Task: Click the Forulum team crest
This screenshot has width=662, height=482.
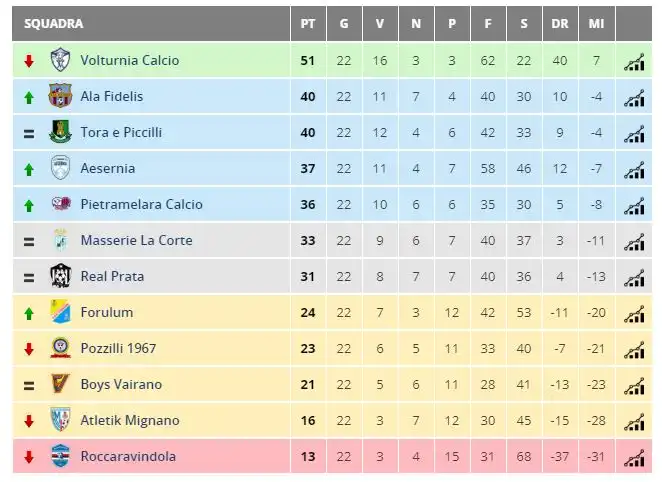Action: pyautogui.click(x=60, y=311)
